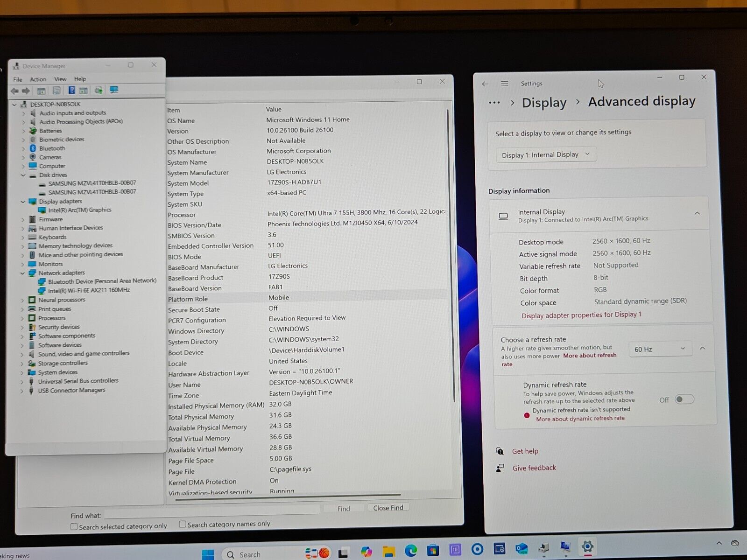Click the Properties icon in Device Manager toolbar
Screen dimensions: 747x560
point(56,91)
